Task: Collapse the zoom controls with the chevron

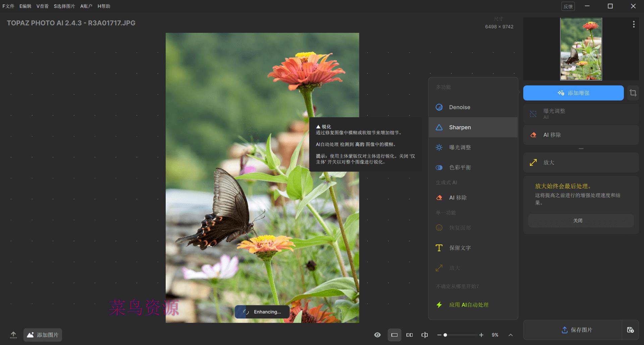Action: tap(511, 335)
